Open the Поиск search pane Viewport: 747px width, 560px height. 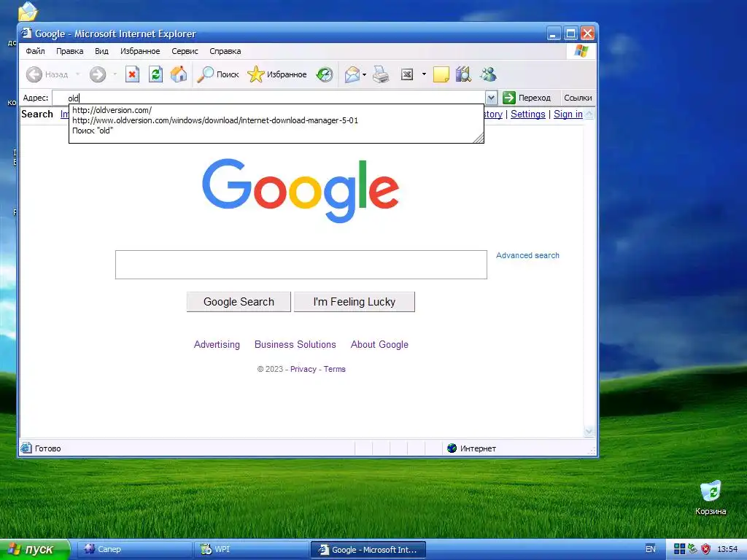[217, 74]
